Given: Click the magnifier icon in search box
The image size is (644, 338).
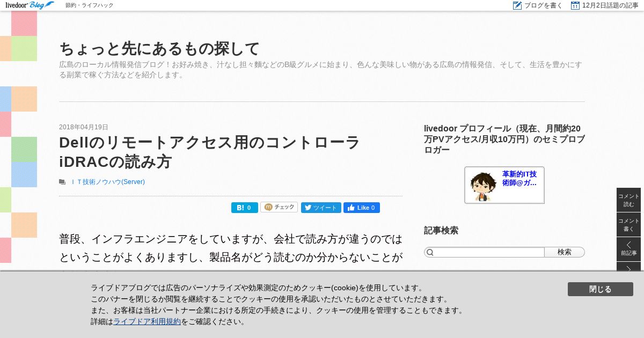Looking at the screenshot, I should pyautogui.click(x=430, y=252).
